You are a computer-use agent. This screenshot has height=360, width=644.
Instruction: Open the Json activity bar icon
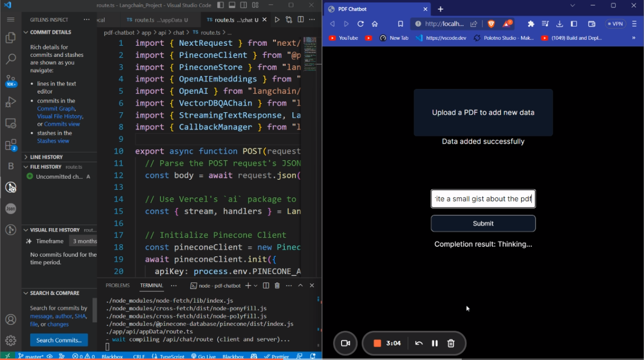click(x=11, y=208)
